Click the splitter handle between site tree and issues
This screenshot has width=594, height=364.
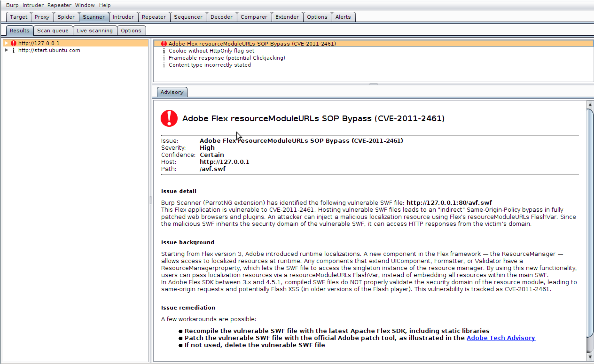point(150,200)
